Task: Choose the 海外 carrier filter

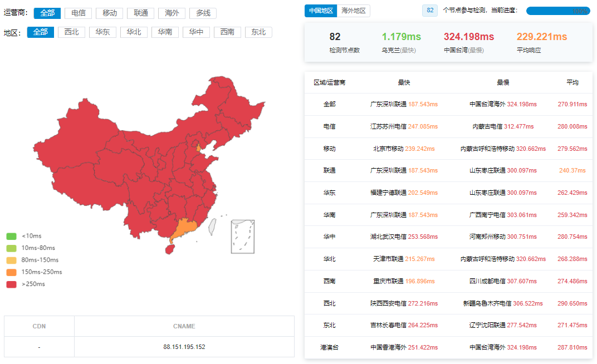Action: [172, 13]
